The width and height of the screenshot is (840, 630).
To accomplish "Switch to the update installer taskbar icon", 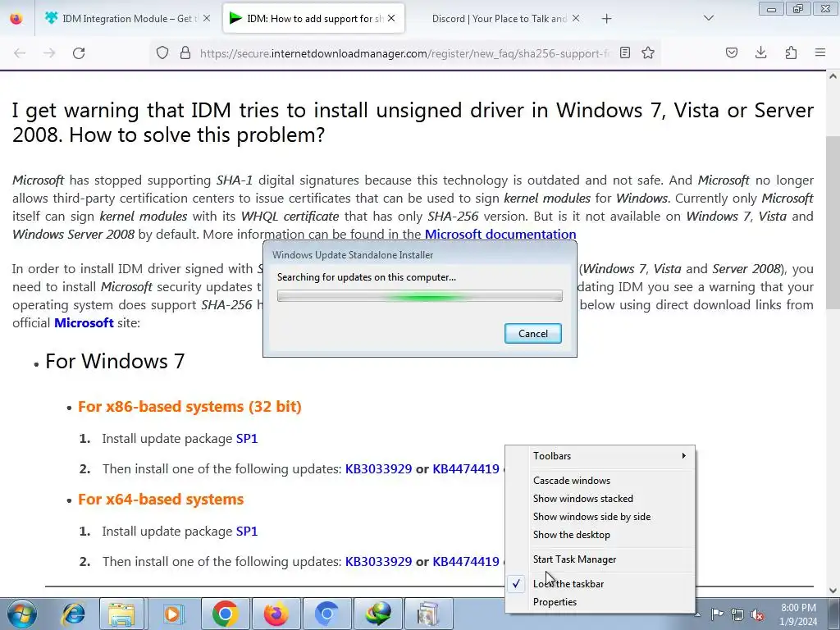I will pos(428,614).
